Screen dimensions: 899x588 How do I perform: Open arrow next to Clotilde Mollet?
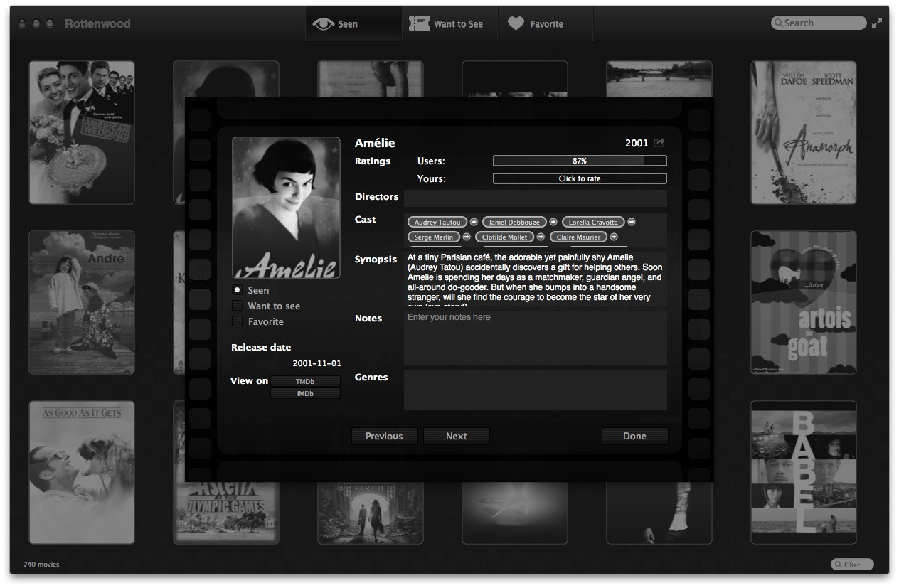(541, 237)
